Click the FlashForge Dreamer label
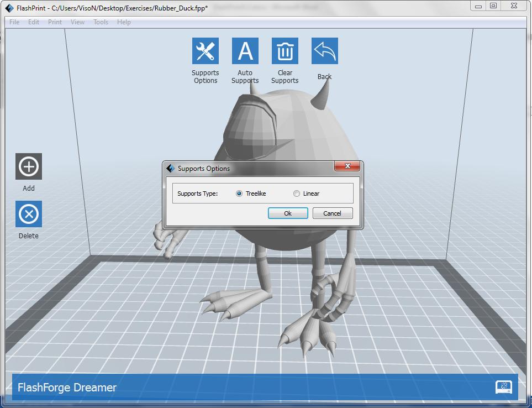The width and height of the screenshot is (532, 408). 67,388
